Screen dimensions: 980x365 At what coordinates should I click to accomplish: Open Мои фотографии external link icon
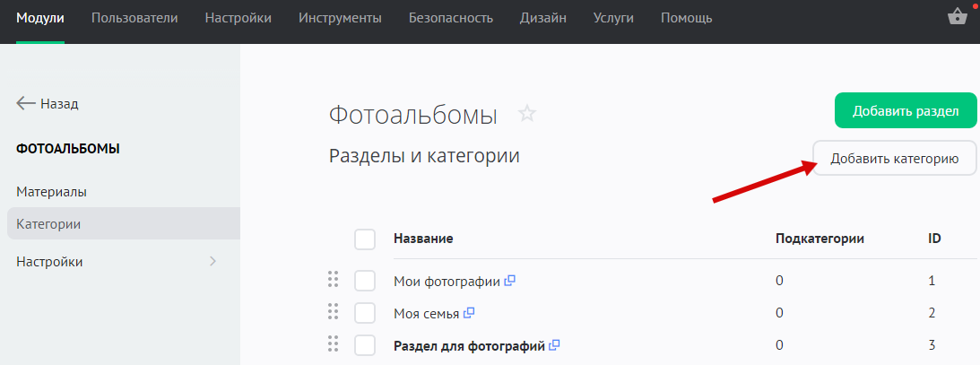(x=510, y=281)
